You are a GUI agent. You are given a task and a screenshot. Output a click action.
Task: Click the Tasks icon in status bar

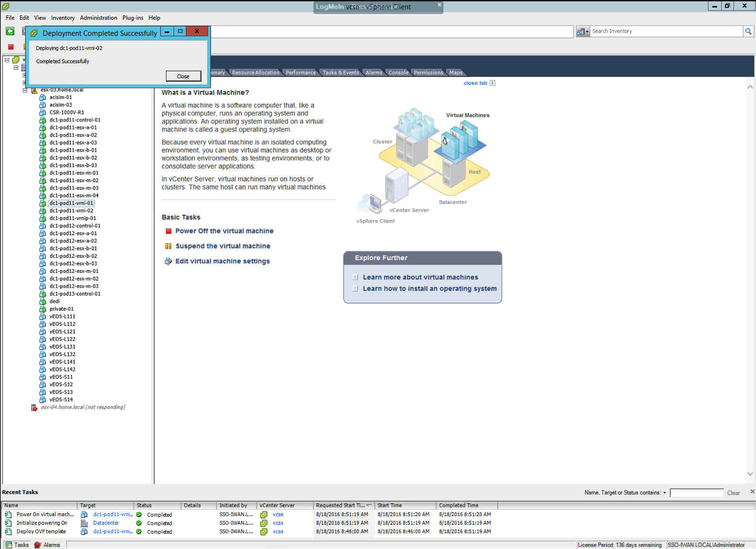[9, 545]
